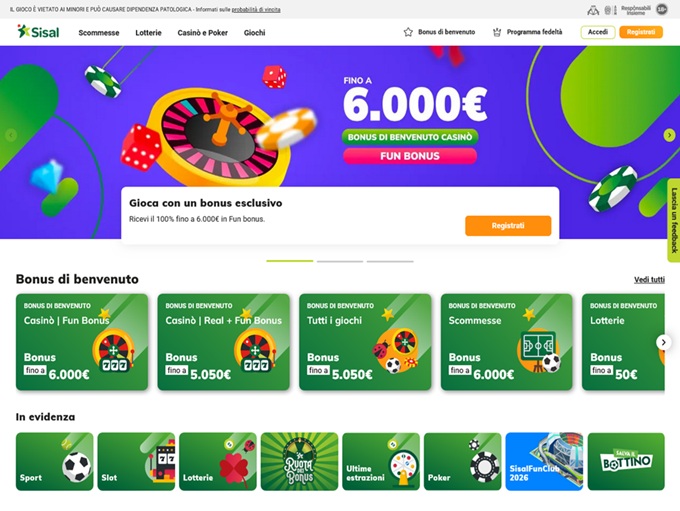Image resolution: width=680 pixels, height=511 pixels.
Task: Open the Lotterie menu
Action: pyautogui.click(x=148, y=33)
